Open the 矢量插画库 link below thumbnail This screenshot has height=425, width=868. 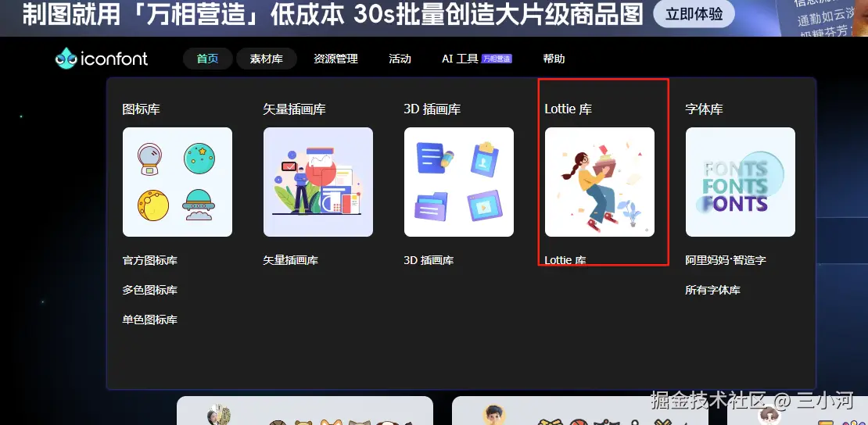point(291,260)
